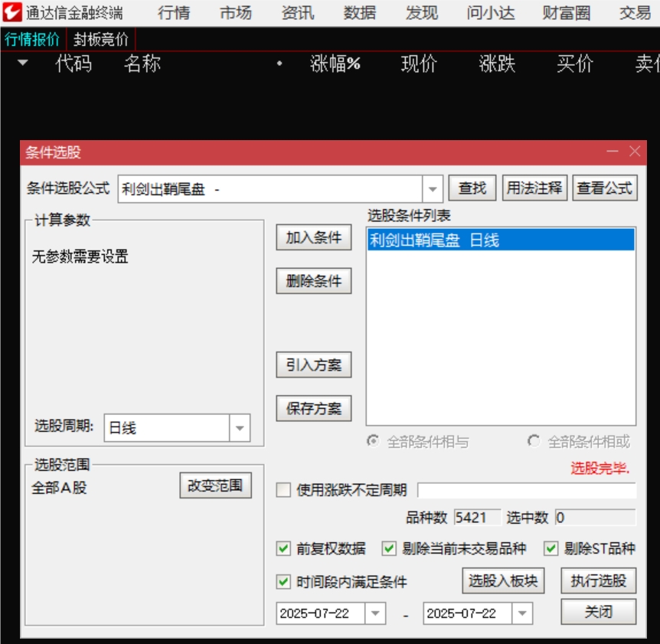Toggle the 剔除当前未交易品种 checkbox
660x644 pixels.
tap(388, 548)
